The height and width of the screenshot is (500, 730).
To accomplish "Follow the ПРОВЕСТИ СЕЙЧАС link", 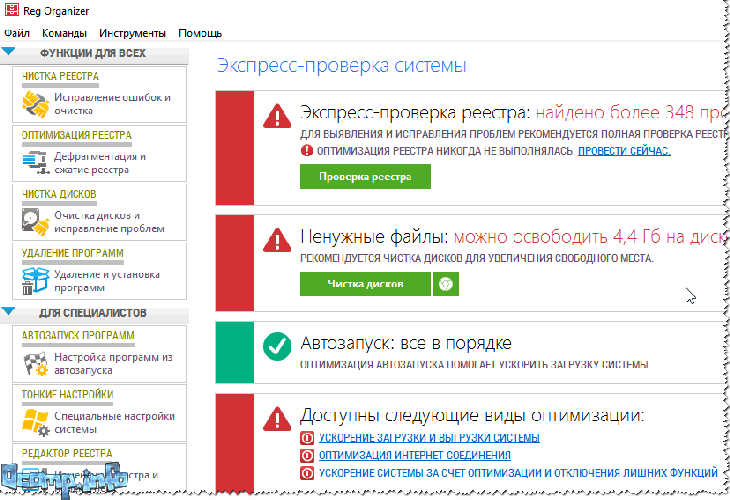I will pos(624,151).
